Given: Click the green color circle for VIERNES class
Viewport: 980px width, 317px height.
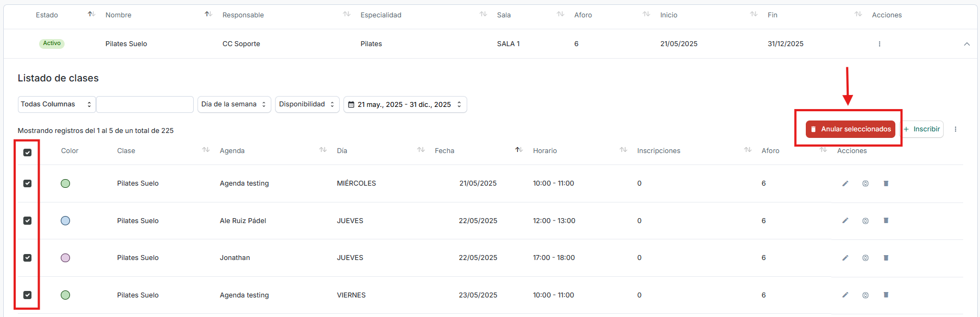Looking at the screenshot, I should [65, 295].
